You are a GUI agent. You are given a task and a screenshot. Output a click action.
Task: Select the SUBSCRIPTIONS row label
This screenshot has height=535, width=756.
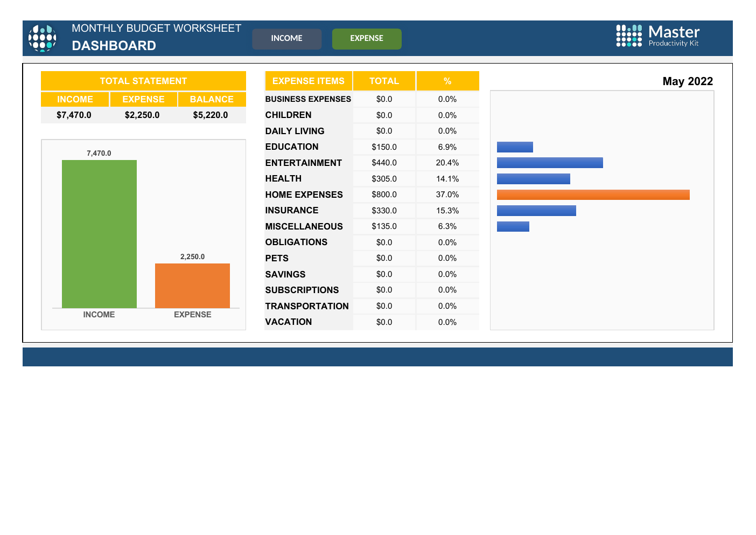[302, 290]
